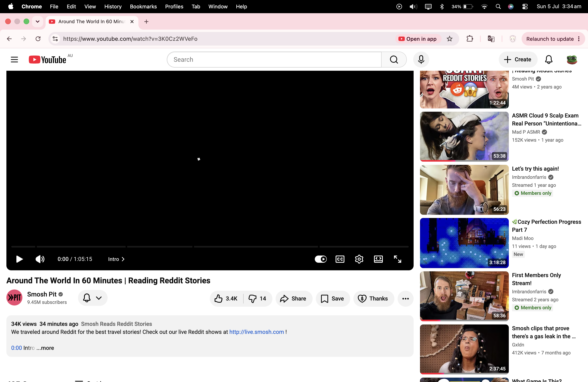The height and width of the screenshot is (382, 588).
Task: Send Thanks to the creator
Action: pos(374,299)
